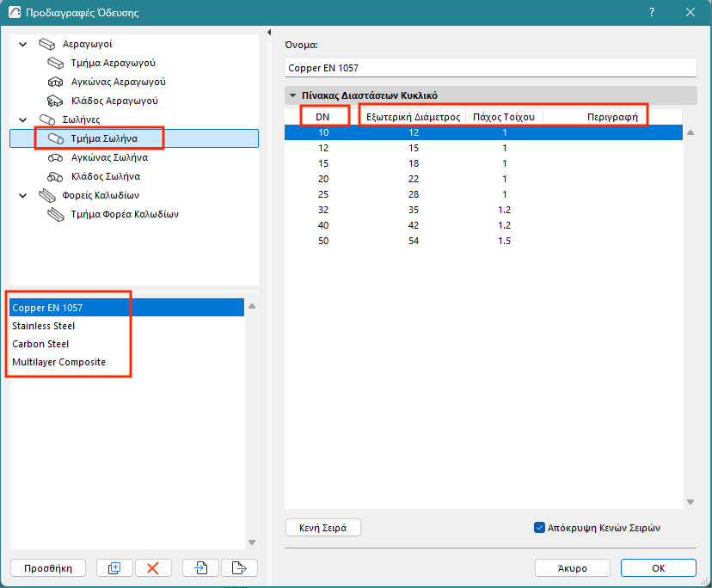Click the Κλάδος Αεραγωγού duct branch icon
The image size is (712, 588).
click(55, 101)
